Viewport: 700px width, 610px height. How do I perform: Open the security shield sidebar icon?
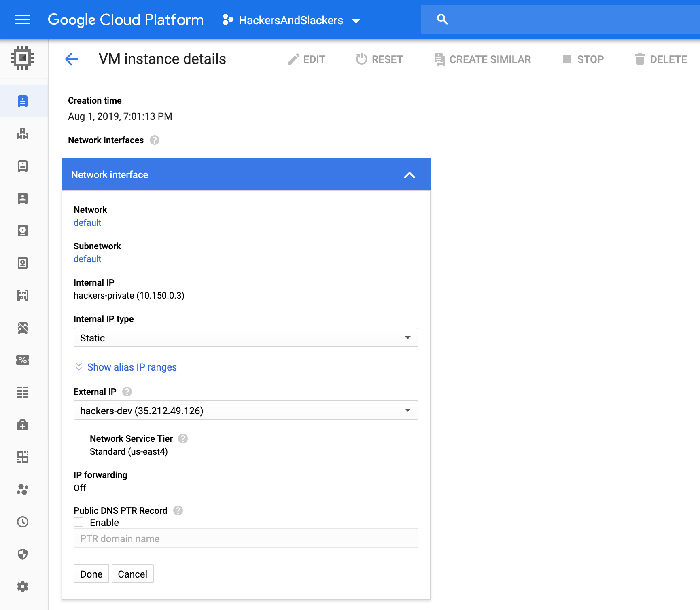(23, 554)
